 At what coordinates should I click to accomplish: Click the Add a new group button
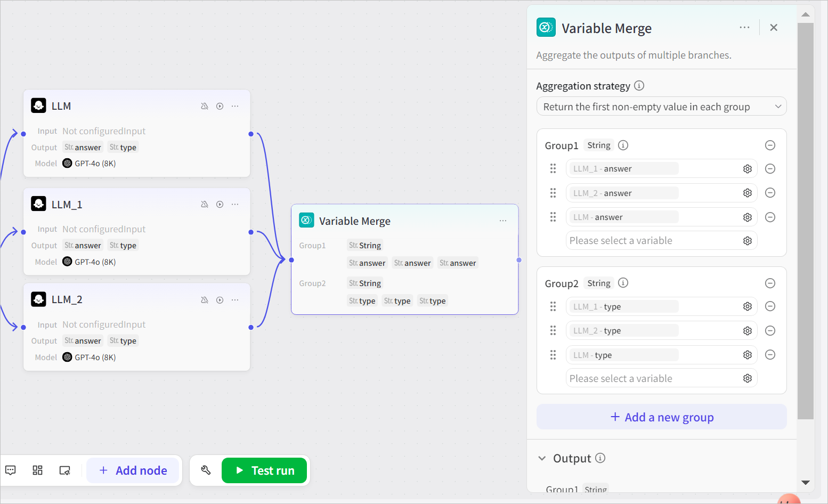pyautogui.click(x=661, y=417)
